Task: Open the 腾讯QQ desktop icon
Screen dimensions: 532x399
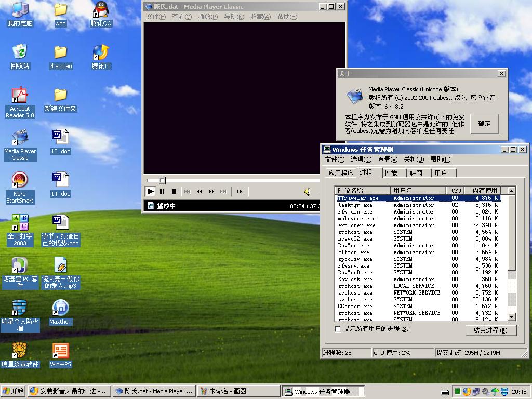Action: [101, 14]
